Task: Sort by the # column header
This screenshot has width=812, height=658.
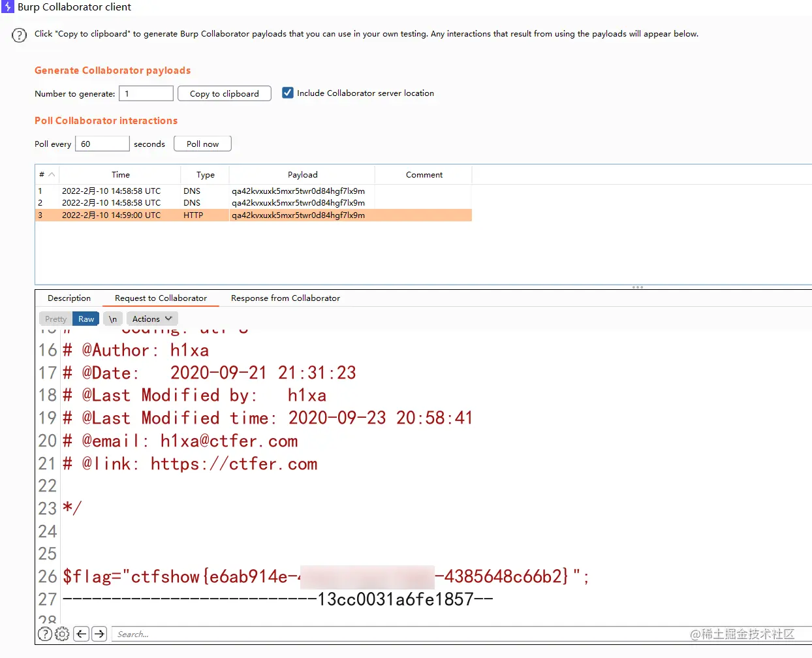Action: 46,174
